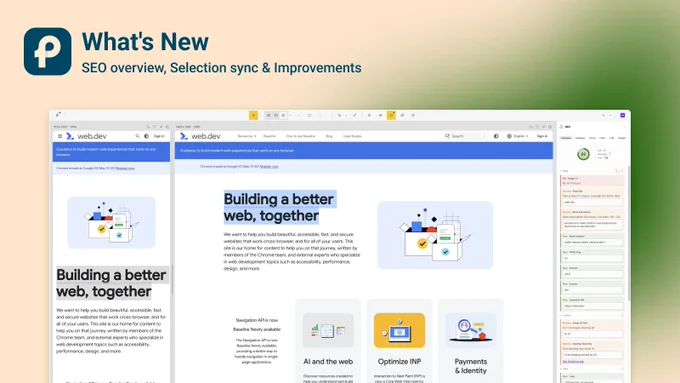The width and height of the screenshot is (680, 383).
Task: Click the reload icon in the top toolbar
Action: pos(309,115)
